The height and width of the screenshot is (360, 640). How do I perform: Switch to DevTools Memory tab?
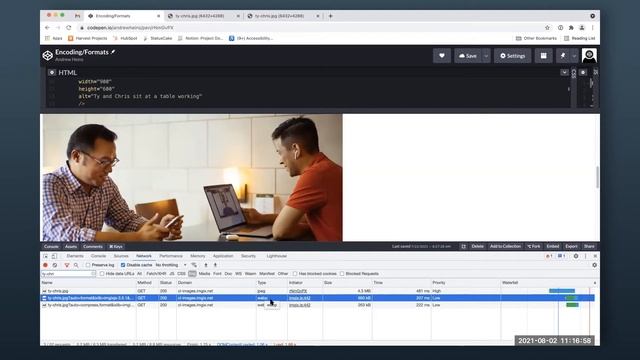tap(198, 256)
